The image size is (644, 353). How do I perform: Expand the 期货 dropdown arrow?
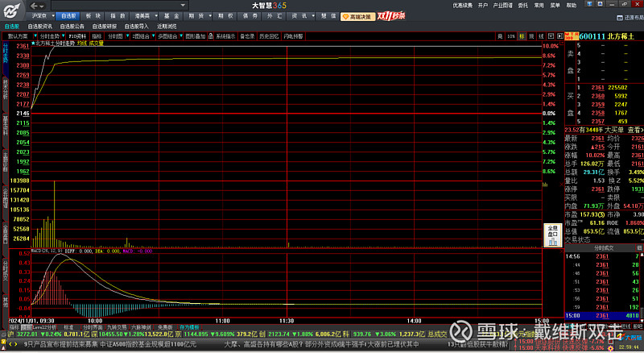(x=210, y=16)
